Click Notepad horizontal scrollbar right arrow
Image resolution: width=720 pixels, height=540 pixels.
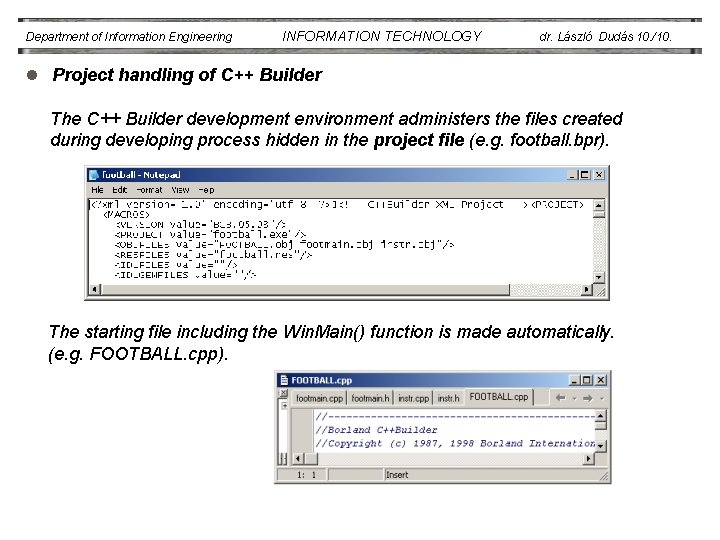[586, 289]
